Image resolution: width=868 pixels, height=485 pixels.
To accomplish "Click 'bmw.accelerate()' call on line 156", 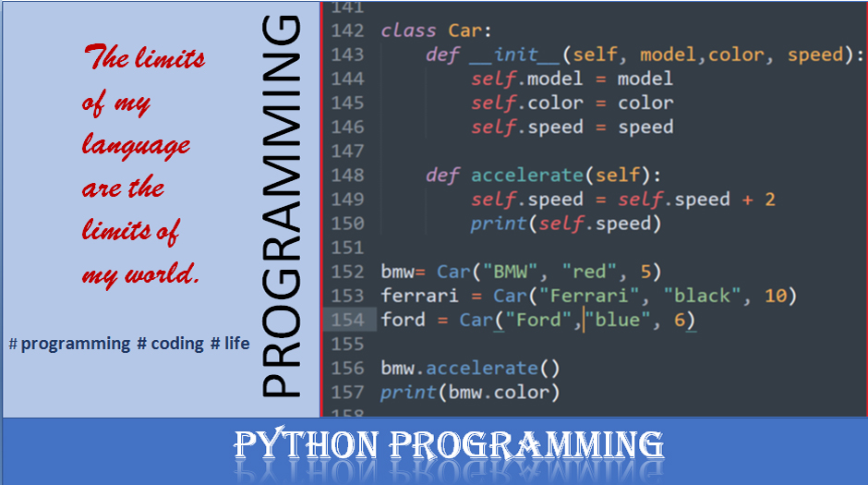I will click(x=471, y=369).
